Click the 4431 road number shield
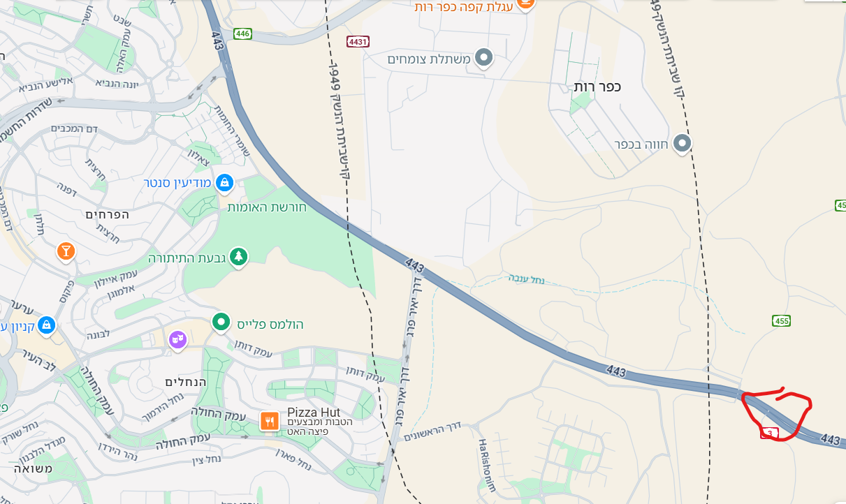 coord(358,42)
